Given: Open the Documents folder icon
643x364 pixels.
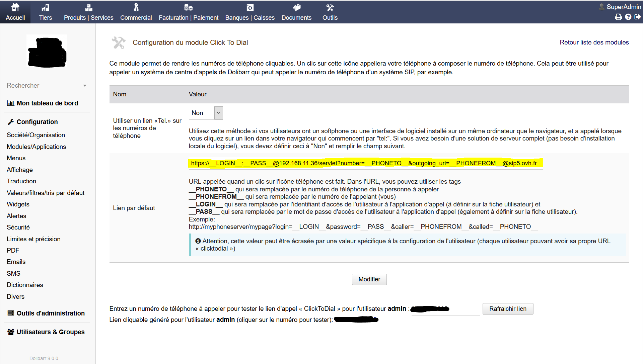Looking at the screenshot, I should (296, 7).
